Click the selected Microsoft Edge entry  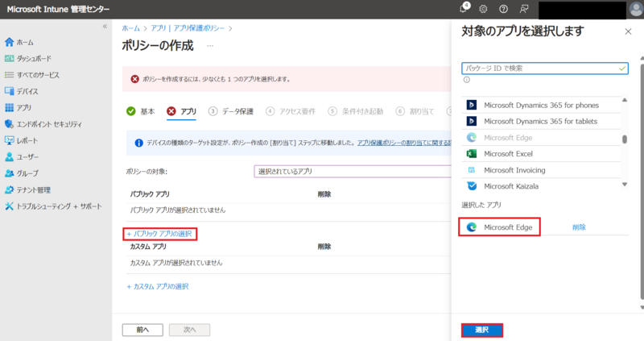pyautogui.click(x=499, y=227)
